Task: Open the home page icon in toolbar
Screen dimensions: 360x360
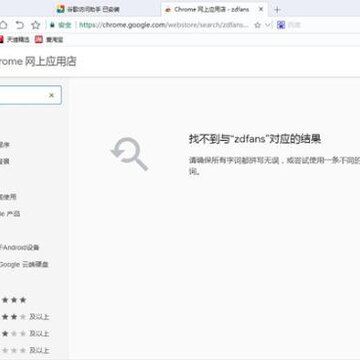Action: pyautogui.click(x=3, y=25)
